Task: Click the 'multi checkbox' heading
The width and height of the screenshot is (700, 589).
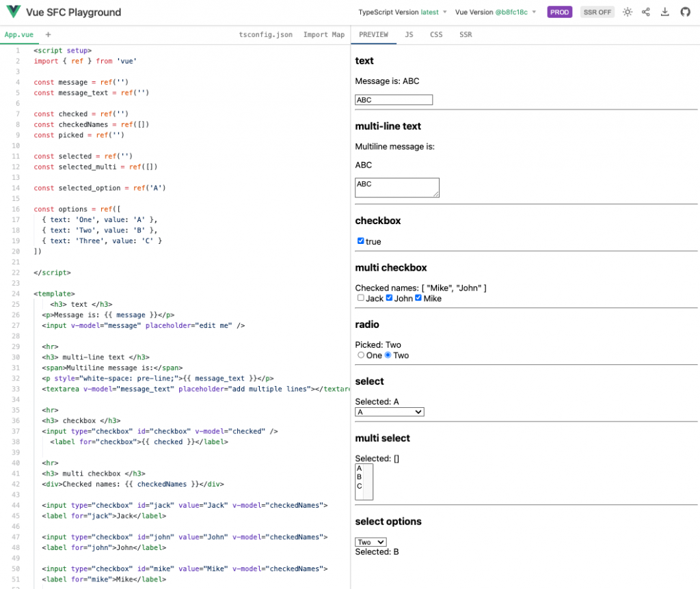Action: point(390,268)
